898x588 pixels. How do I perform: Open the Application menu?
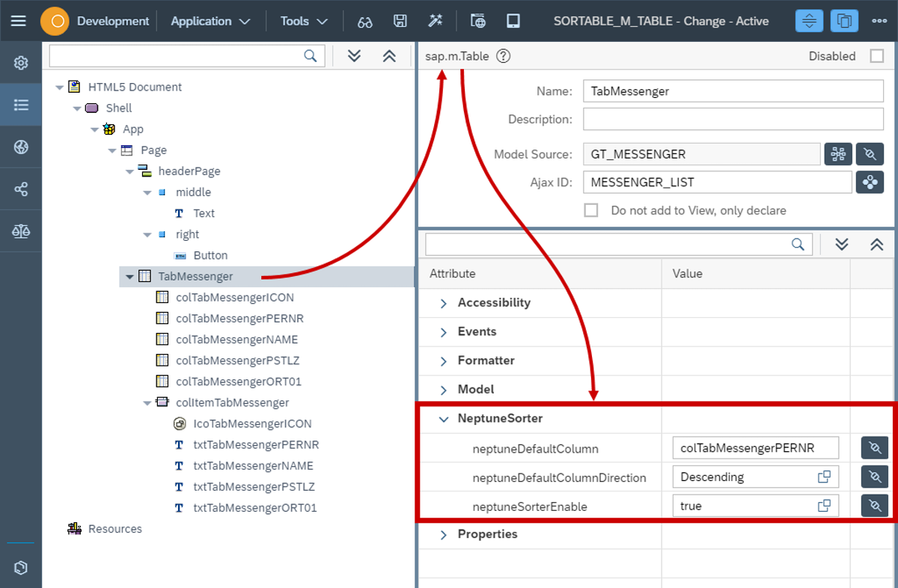click(210, 20)
